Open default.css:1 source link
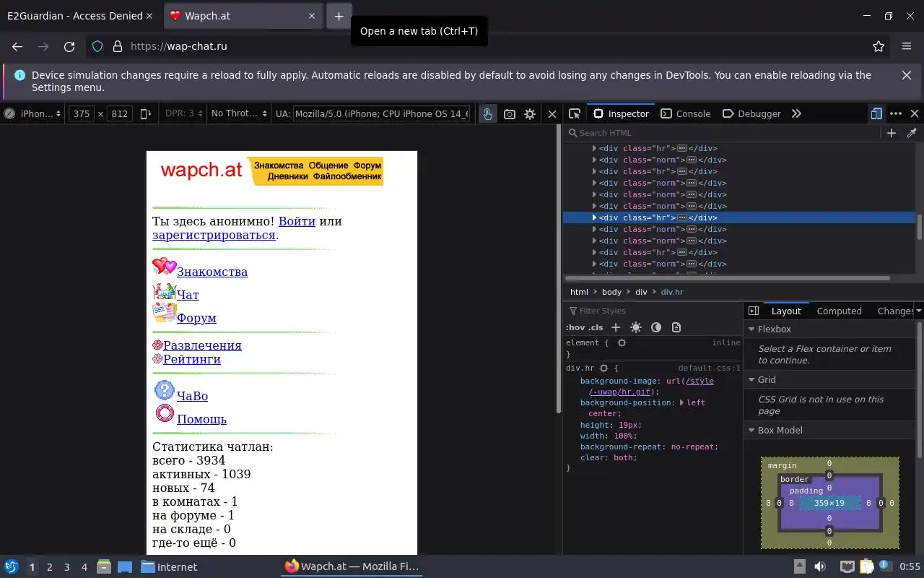This screenshot has height=578, width=924. click(709, 368)
